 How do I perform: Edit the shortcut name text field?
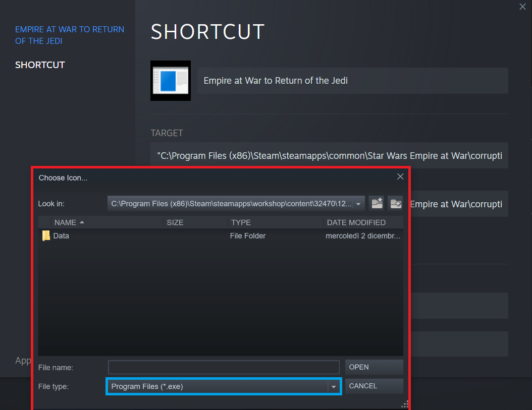tap(352, 81)
